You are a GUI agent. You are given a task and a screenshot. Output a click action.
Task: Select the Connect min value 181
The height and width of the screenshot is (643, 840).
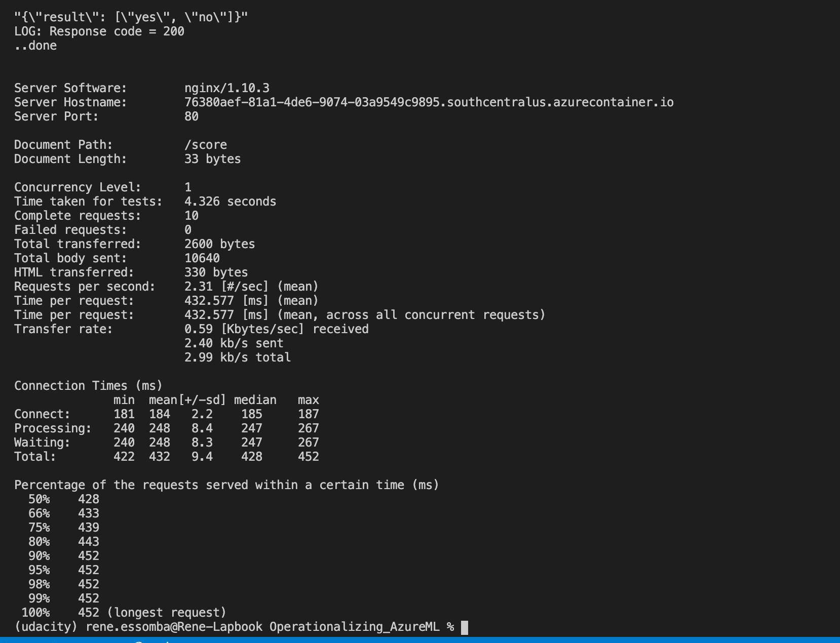point(124,414)
